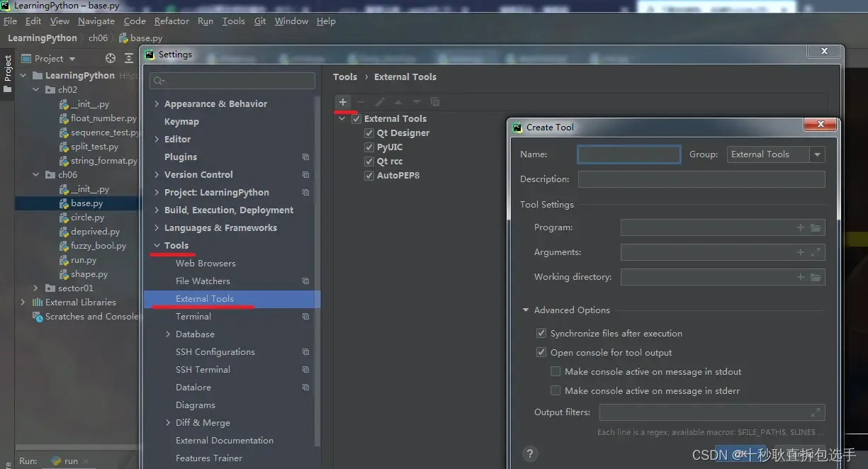Open the Group dropdown in Create Tool

(776, 154)
